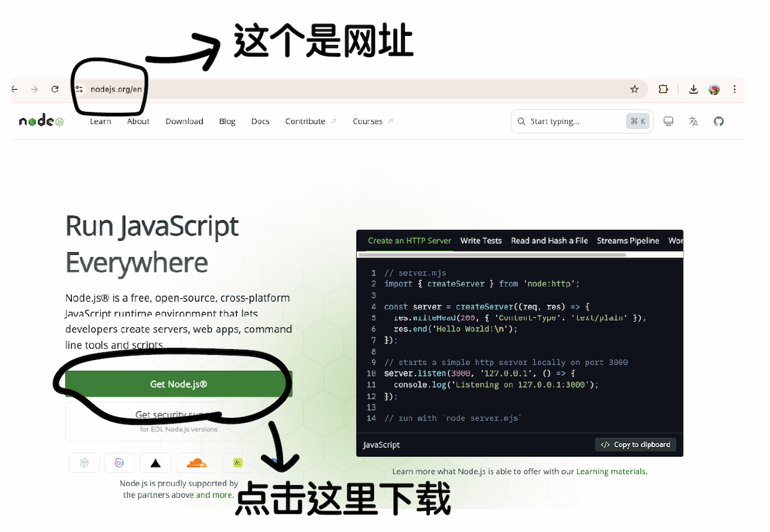The height and width of the screenshot is (532, 770).
Task: Copy the code sample using Copy to clipboard
Action: pyautogui.click(x=635, y=444)
